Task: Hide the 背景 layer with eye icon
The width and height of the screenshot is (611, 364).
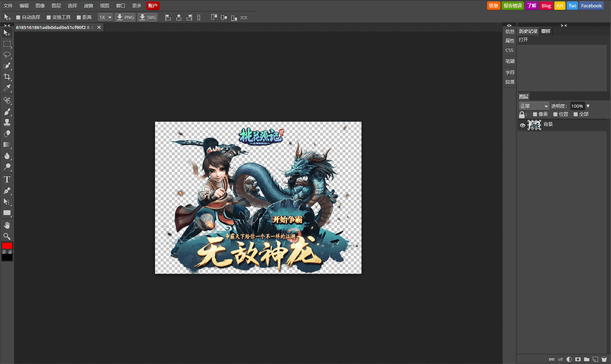Action: click(x=522, y=125)
